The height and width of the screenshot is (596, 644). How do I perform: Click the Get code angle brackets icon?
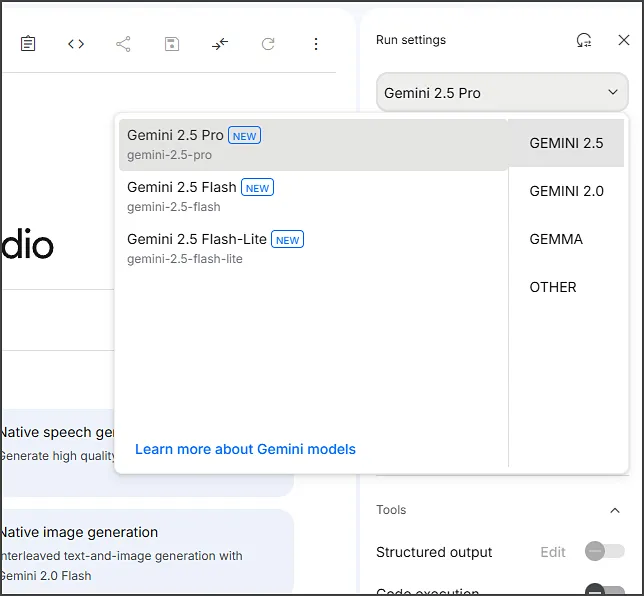click(76, 44)
